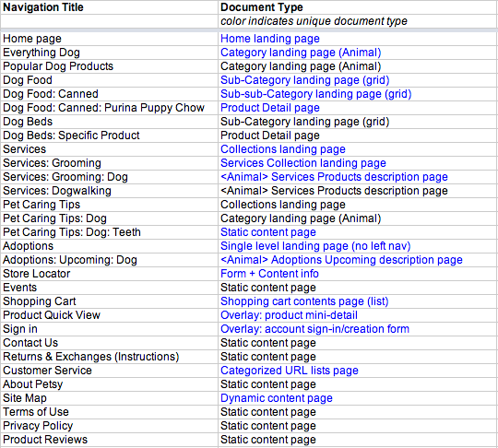Screen dimensions: 498x448
Task: Select the Pet Caring Tips: Dog: Teeth cell
Action: [x=109, y=232]
